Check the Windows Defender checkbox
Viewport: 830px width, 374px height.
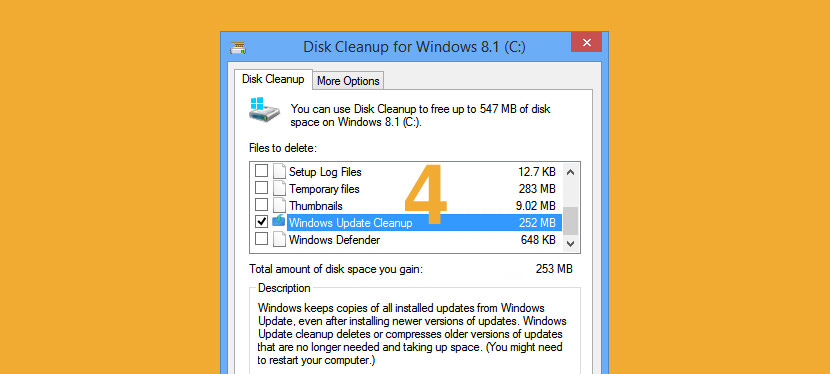click(261, 239)
